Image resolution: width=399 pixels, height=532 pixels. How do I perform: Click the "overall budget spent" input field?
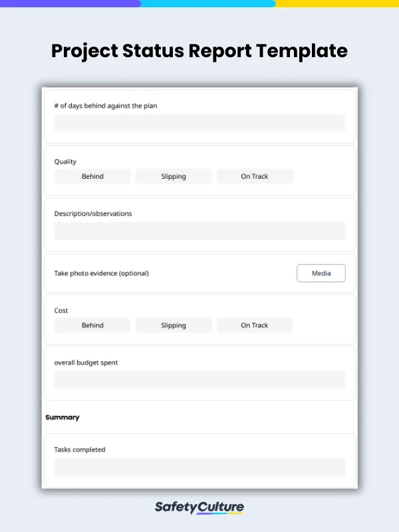(x=199, y=380)
